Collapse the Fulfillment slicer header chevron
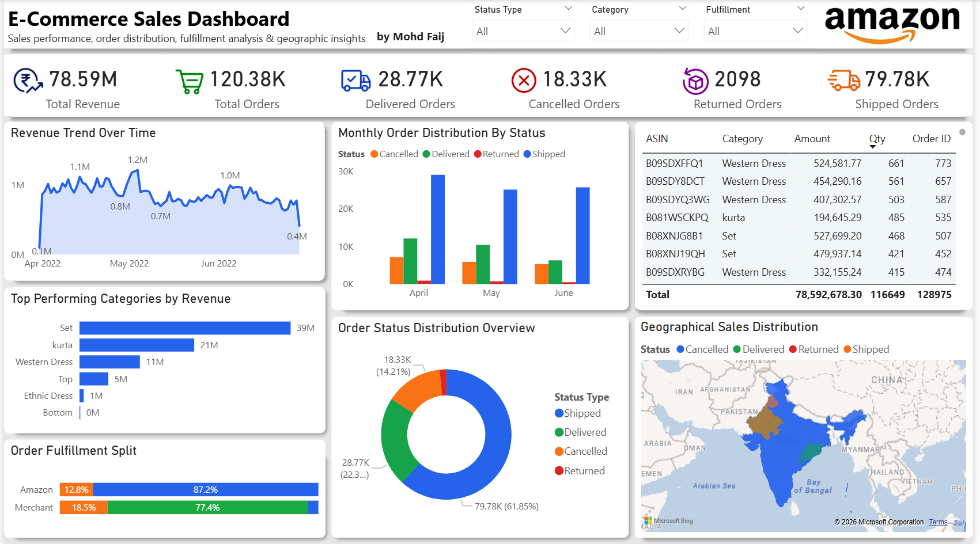Screen dimensions: 980x544 coord(800,9)
